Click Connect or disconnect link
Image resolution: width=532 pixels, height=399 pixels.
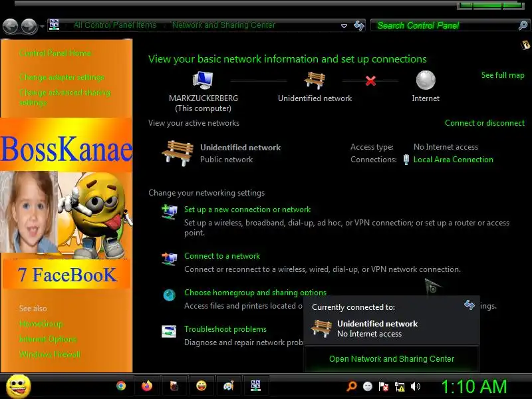pyautogui.click(x=485, y=123)
